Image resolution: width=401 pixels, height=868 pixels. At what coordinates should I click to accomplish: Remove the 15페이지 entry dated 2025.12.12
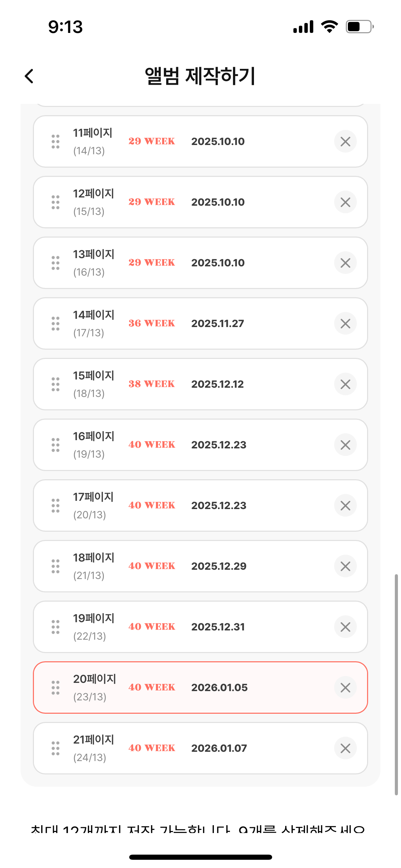point(345,384)
